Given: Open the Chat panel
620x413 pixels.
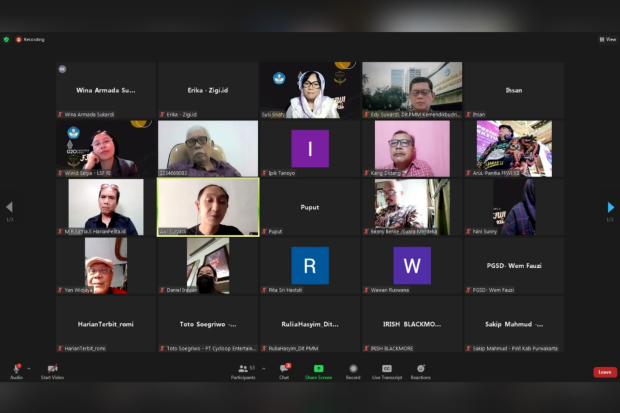Looking at the screenshot, I should click(x=284, y=369).
